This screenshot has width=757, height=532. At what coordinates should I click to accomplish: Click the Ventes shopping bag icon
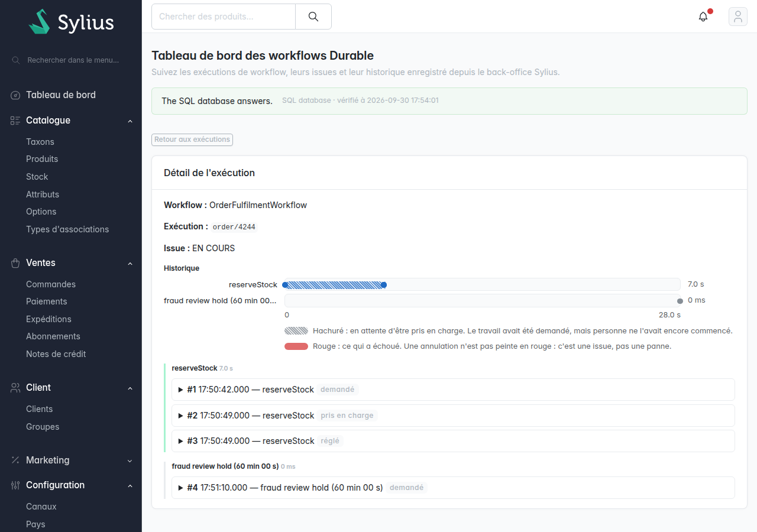pyautogui.click(x=15, y=263)
